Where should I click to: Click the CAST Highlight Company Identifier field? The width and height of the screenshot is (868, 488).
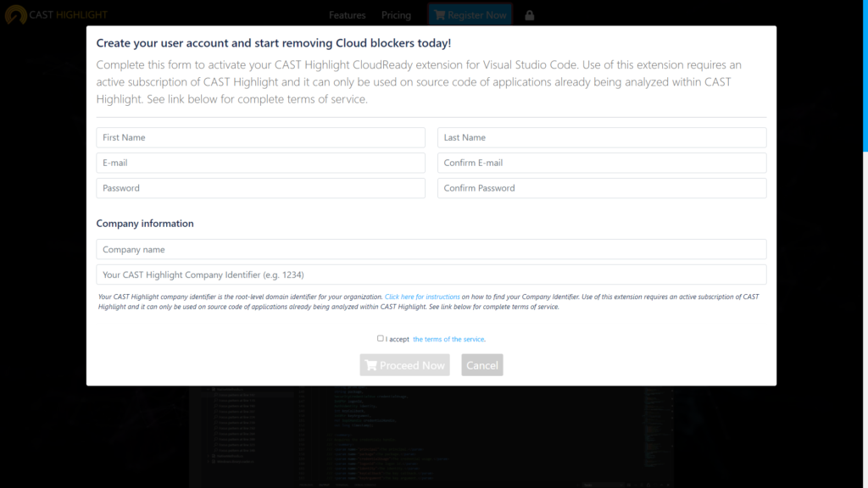431,274
